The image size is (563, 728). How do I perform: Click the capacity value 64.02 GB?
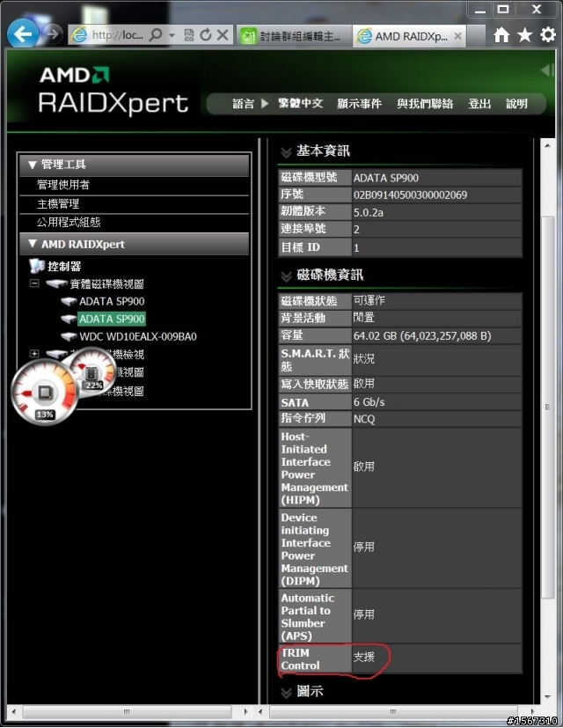click(x=422, y=336)
